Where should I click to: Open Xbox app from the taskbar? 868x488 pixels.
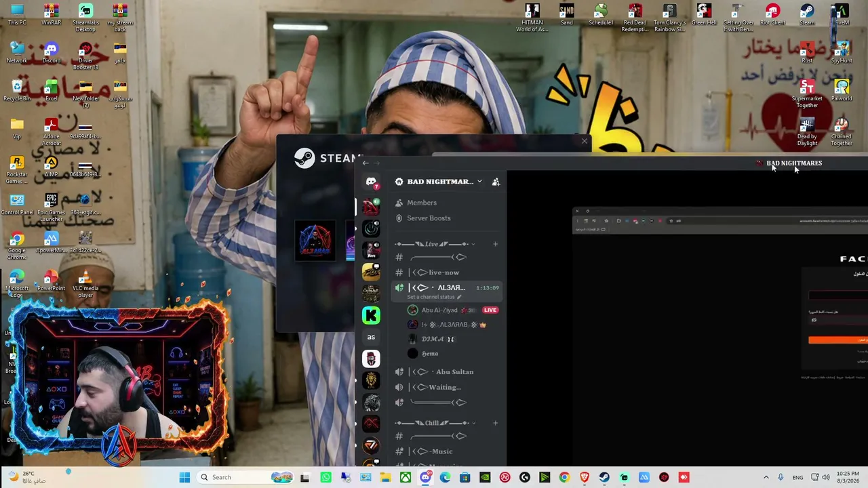pyautogui.click(x=405, y=477)
